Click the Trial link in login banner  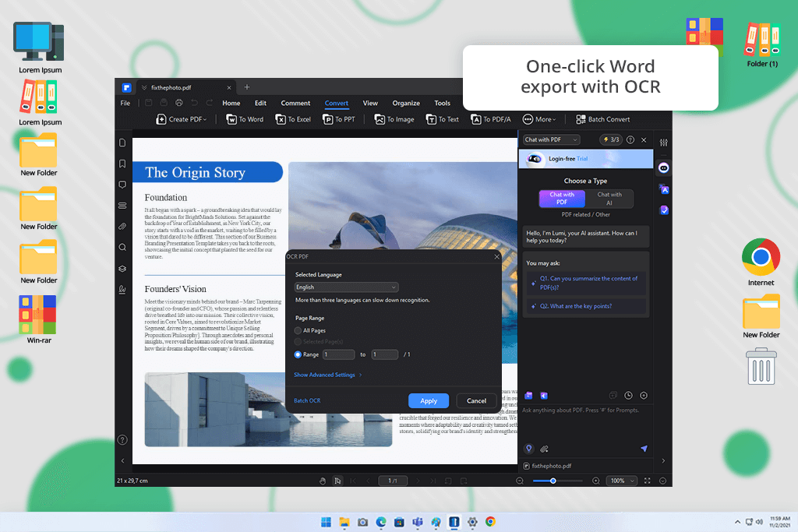pos(581,159)
